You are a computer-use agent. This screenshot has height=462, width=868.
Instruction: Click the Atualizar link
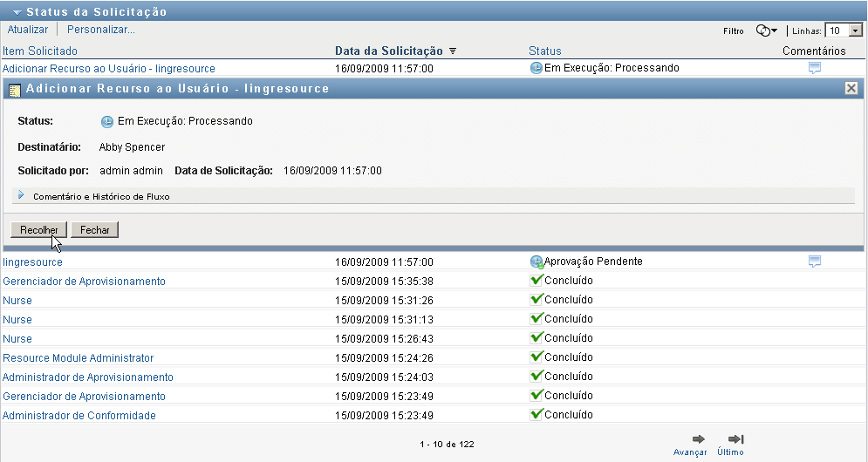28,30
